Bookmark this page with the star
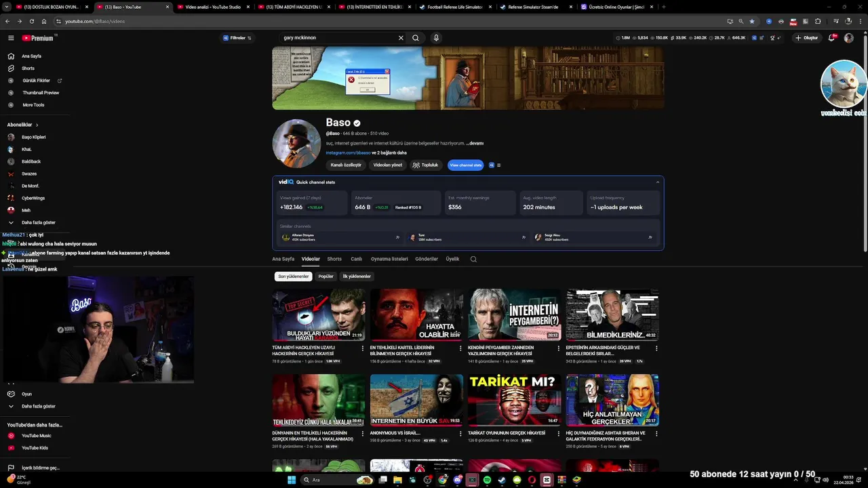Image resolution: width=868 pixels, height=488 pixels. [751, 21]
